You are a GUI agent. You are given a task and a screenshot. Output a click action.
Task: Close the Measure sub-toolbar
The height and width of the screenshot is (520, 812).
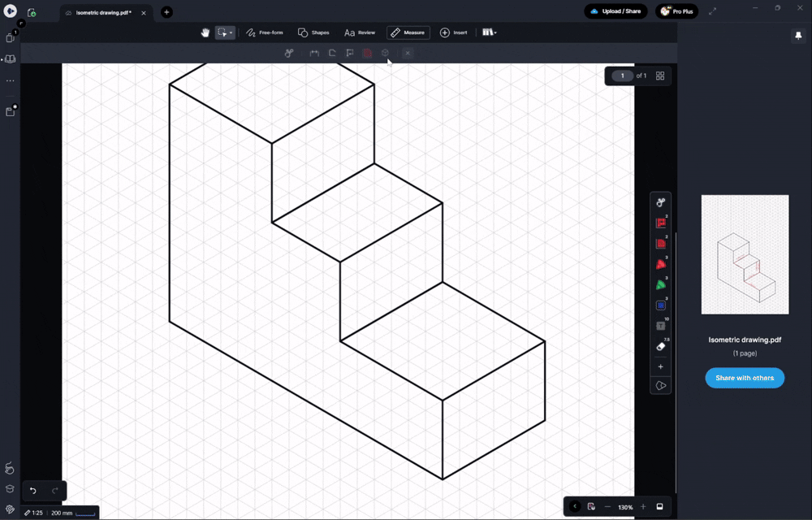(408, 53)
